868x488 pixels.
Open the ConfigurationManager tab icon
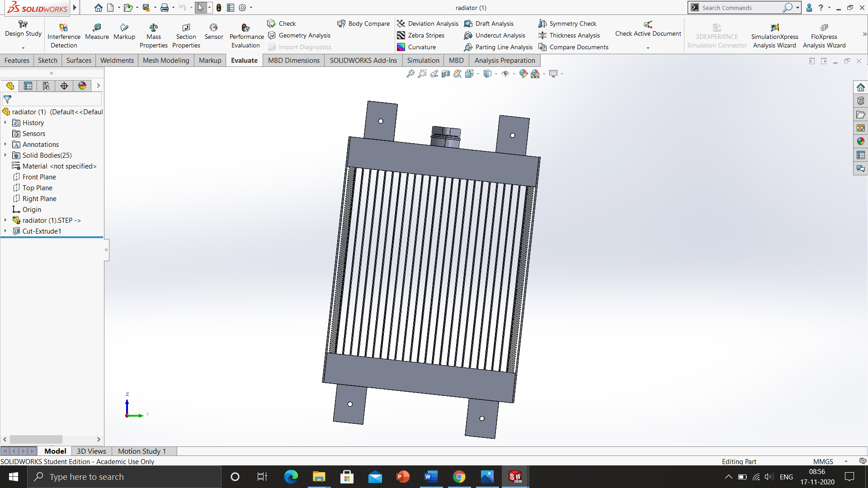(46, 86)
